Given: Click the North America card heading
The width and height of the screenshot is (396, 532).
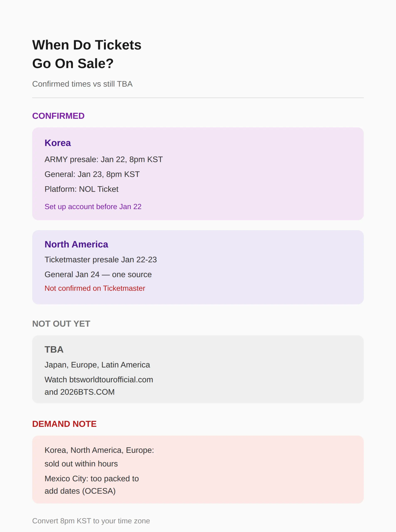Looking at the screenshot, I should click(76, 244).
